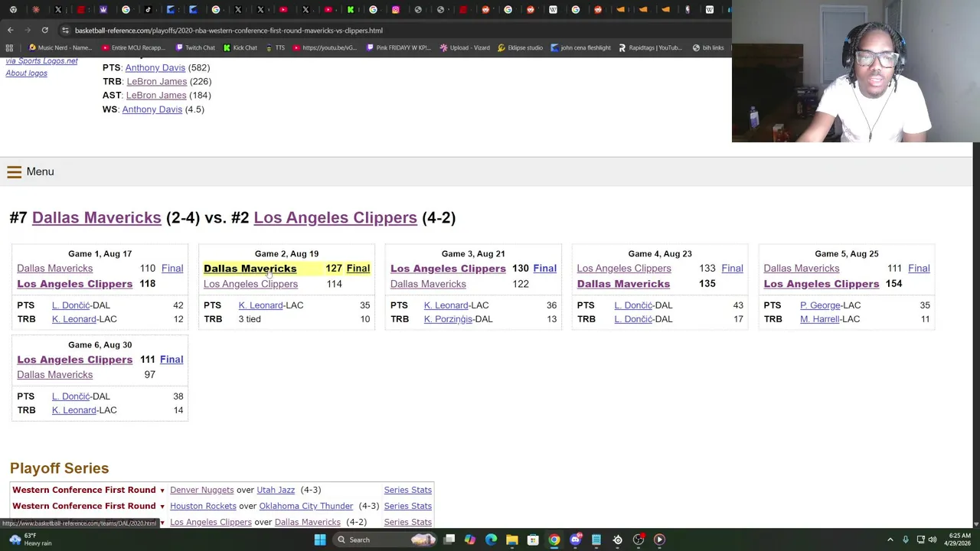The width and height of the screenshot is (980, 551).
Task: Open P. George link in Game 5
Action: point(820,305)
